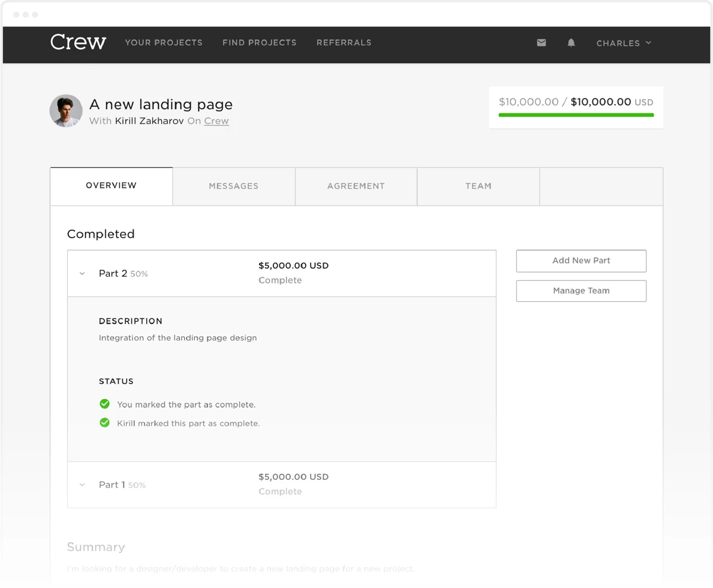The image size is (713, 588).
Task: Switch to the TEAM tab
Action: (x=478, y=186)
